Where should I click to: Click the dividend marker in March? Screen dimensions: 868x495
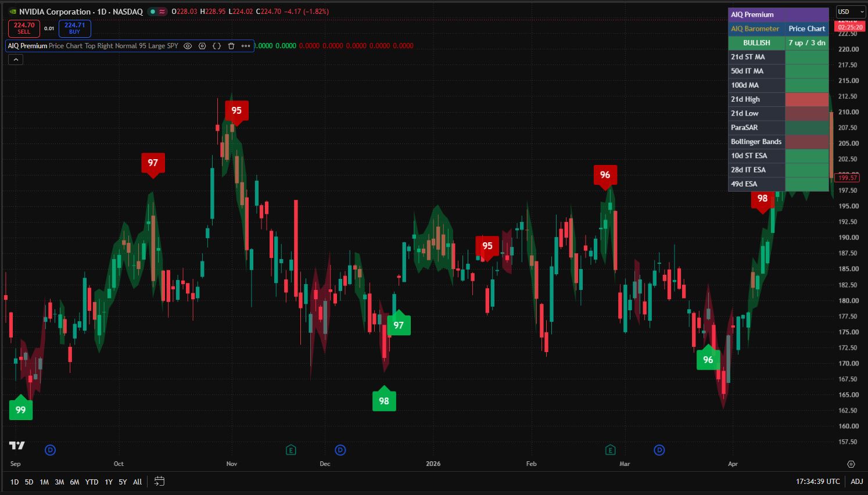tap(659, 450)
